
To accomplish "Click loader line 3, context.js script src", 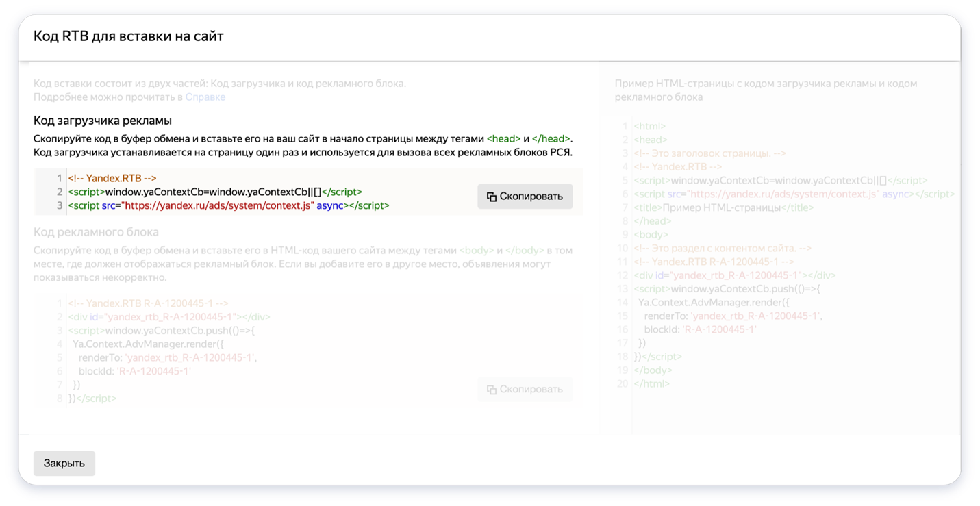I will click(229, 205).
